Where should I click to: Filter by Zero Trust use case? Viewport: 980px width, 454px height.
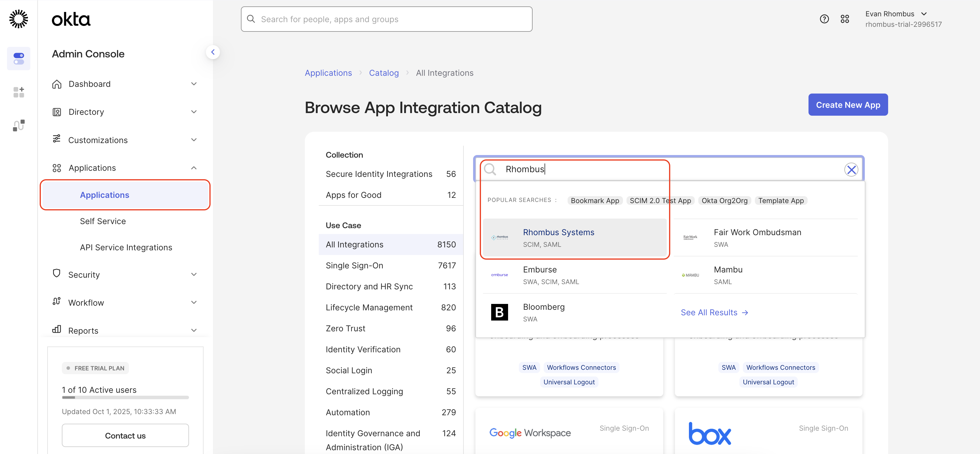pos(391,328)
